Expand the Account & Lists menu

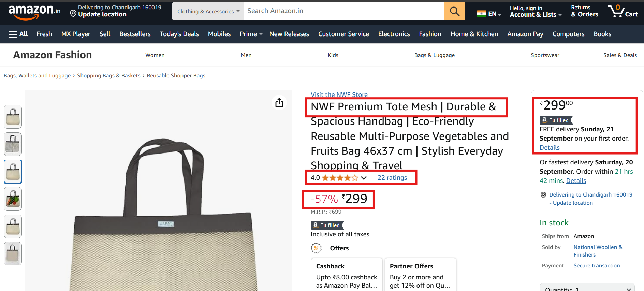click(x=535, y=11)
